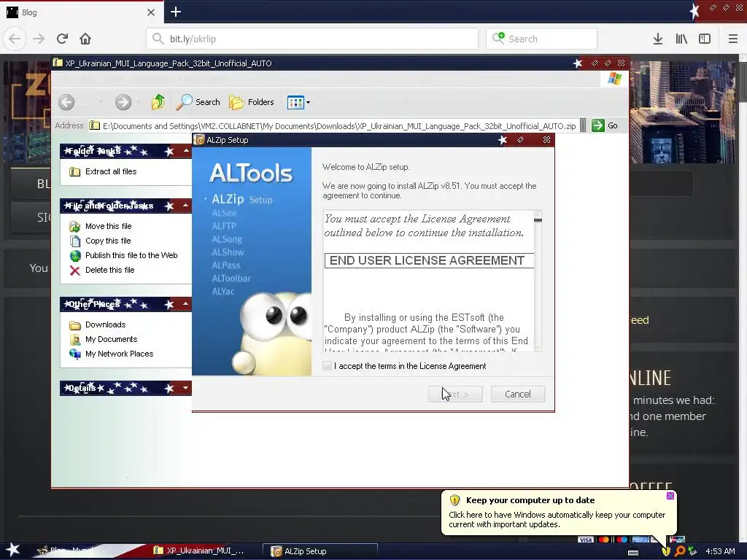Click the magnifier tray icon
Image resolution: width=747 pixels, height=560 pixels.
pyautogui.click(x=680, y=551)
